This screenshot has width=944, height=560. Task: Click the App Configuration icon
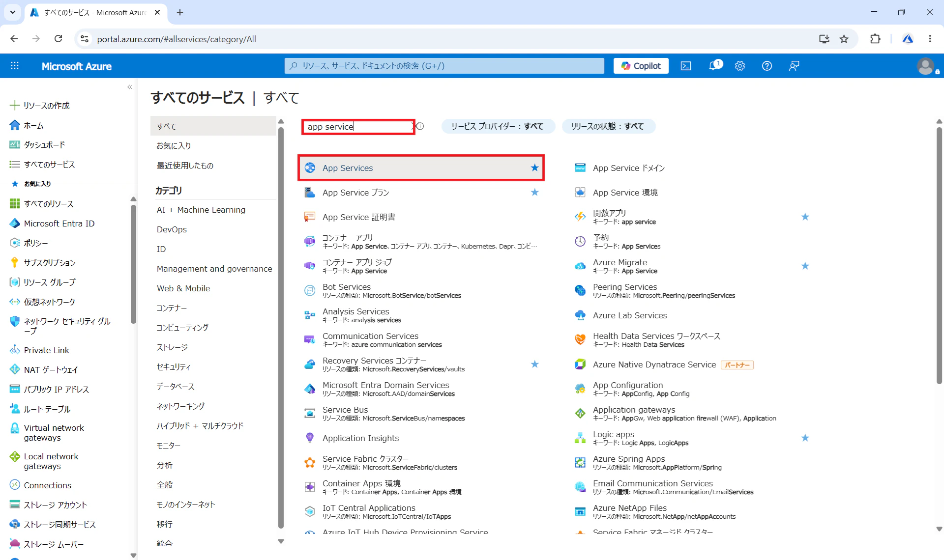[x=580, y=389]
